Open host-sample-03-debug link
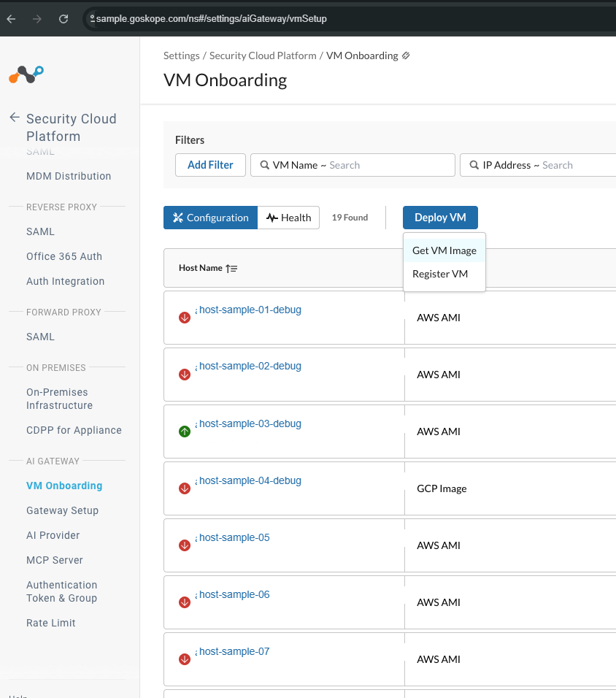This screenshot has height=698, width=616. tap(250, 423)
